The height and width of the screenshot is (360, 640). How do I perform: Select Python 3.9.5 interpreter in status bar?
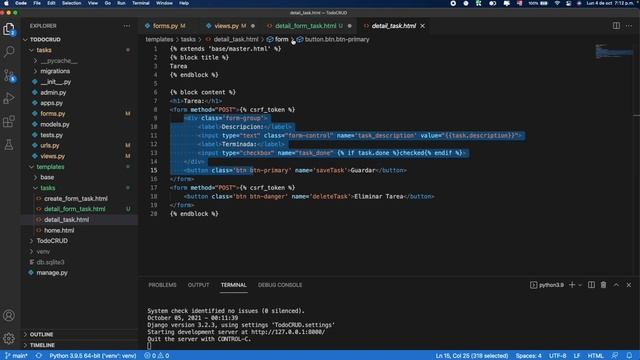[93, 356]
